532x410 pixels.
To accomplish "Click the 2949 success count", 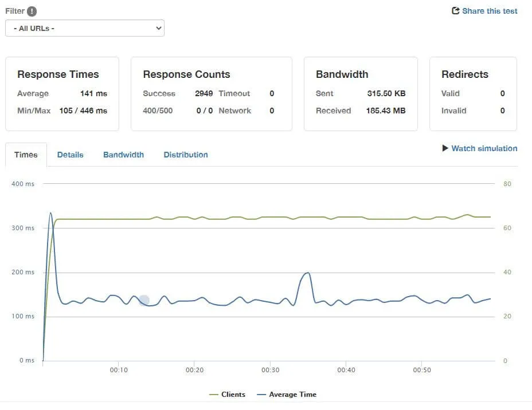I will coord(204,93).
